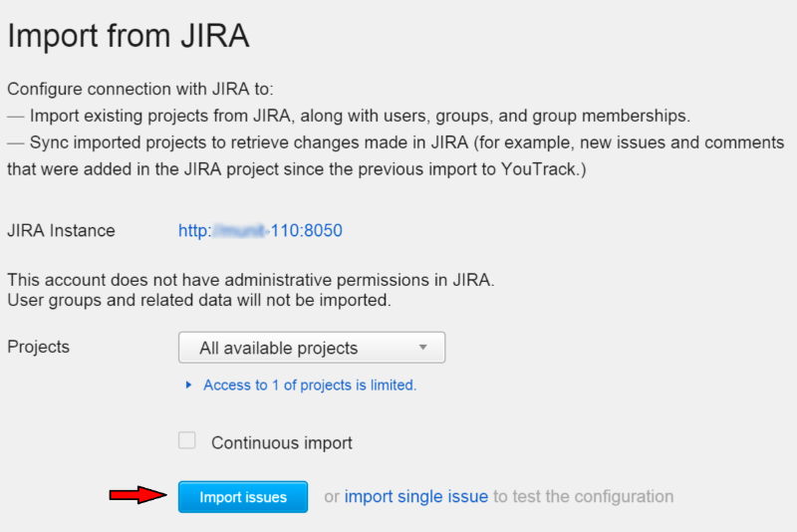797x532 pixels.
Task: Click the Configure connection with JIRA text
Action: point(140,89)
